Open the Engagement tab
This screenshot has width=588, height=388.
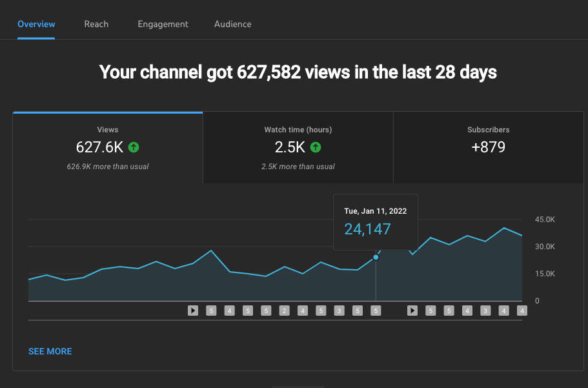click(x=163, y=24)
